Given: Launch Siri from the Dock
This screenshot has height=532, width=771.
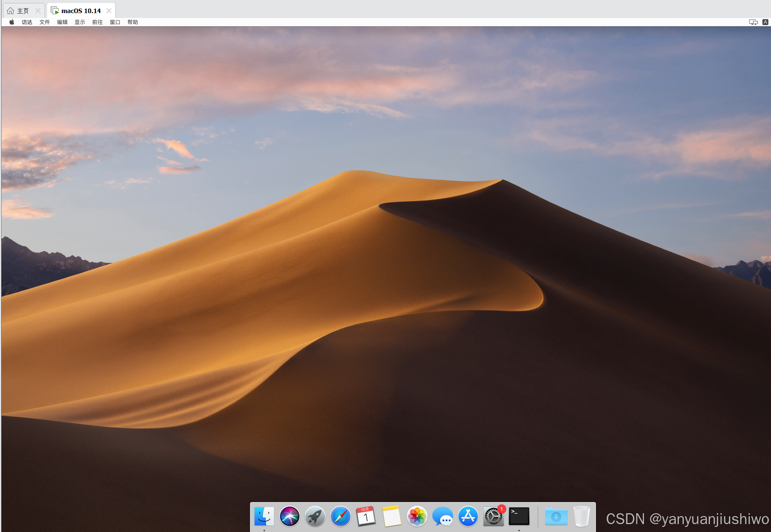Looking at the screenshot, I should tap(289, 516).
